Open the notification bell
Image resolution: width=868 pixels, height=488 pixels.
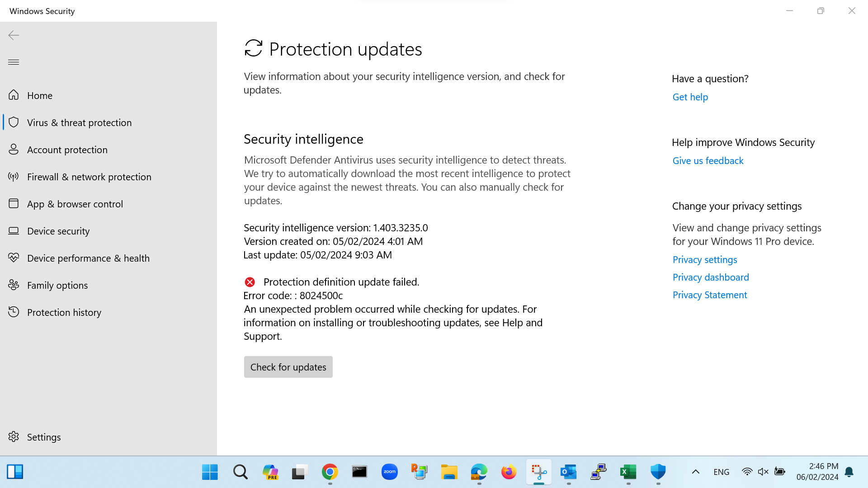[x=849, y=472]
